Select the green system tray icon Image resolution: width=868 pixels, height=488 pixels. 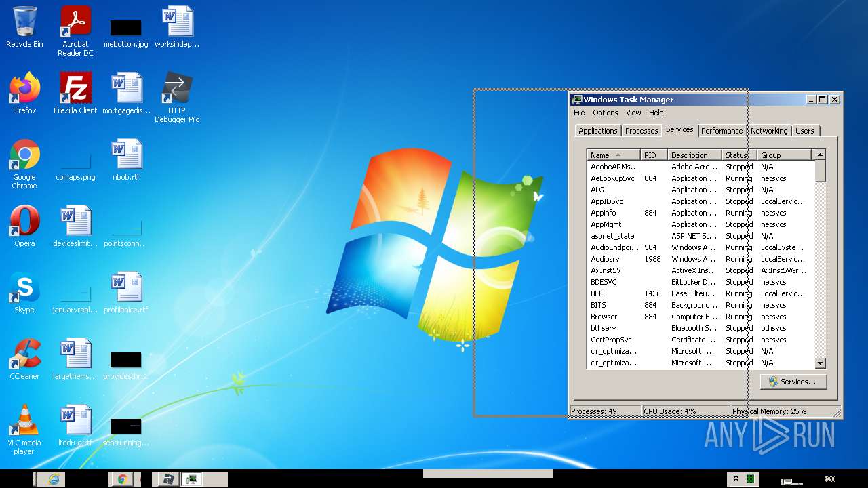[751, 479]
